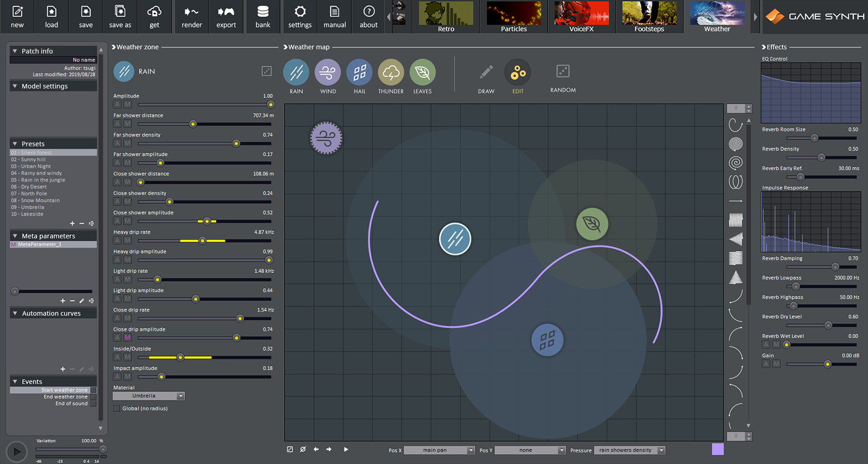Click the Far shower distance slider handle
The height and width of the screenshot is (464, 868).
click(x=193, y=124)
